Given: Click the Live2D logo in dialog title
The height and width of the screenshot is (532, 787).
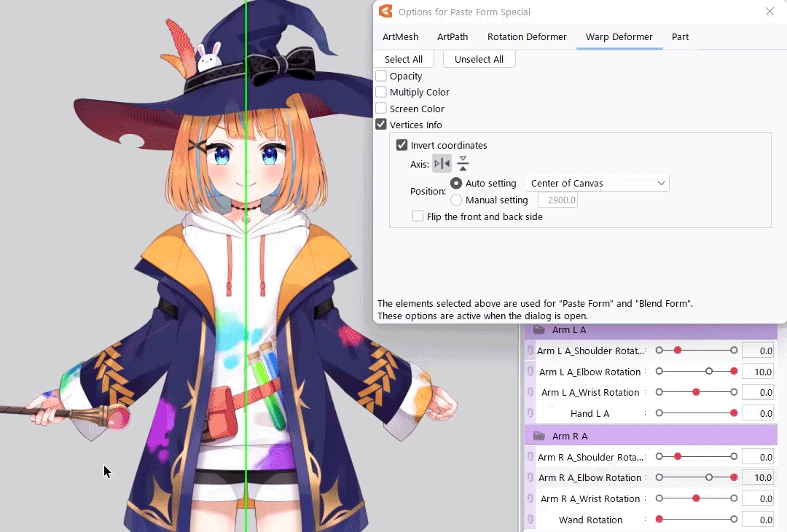Looking at the screenshot, I should click(x=385, y=12).
